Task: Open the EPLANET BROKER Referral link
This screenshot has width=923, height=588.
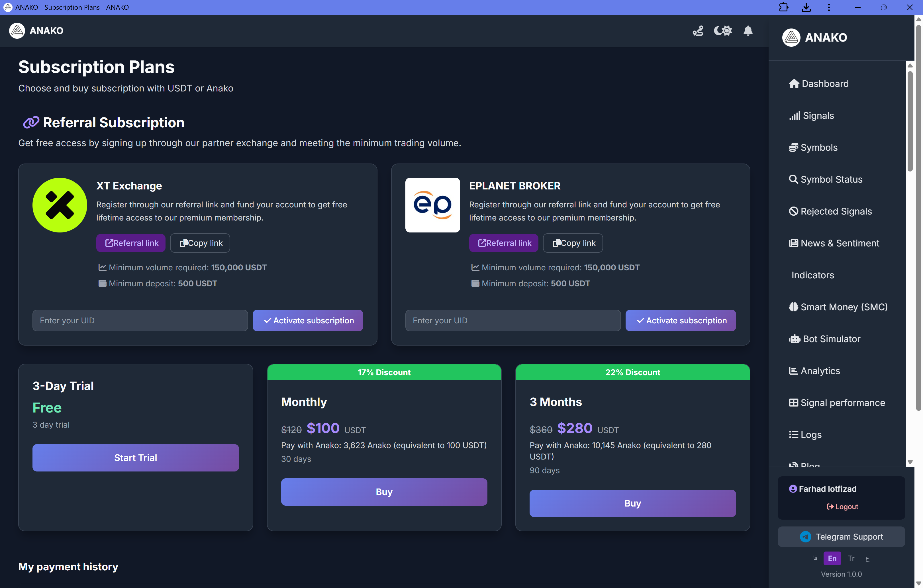Action: pos(504,243)
